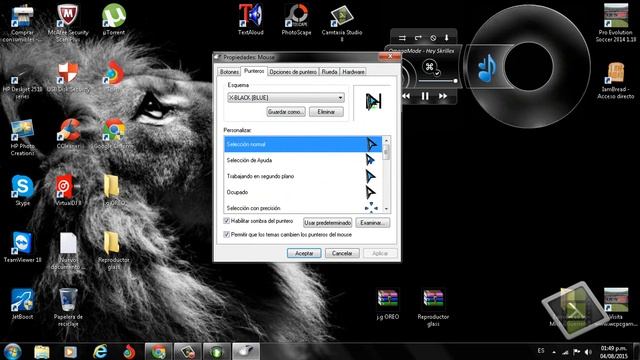Viewport: 640px width, 360px height.
Task: Click the pointer list vertical scrollbar
Action: click(387, 174)
